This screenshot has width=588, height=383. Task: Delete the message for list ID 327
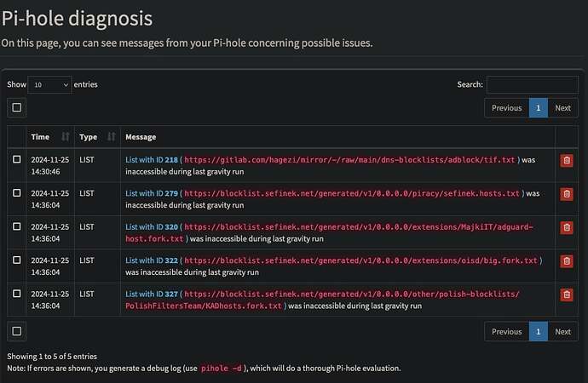coord(567,294)
